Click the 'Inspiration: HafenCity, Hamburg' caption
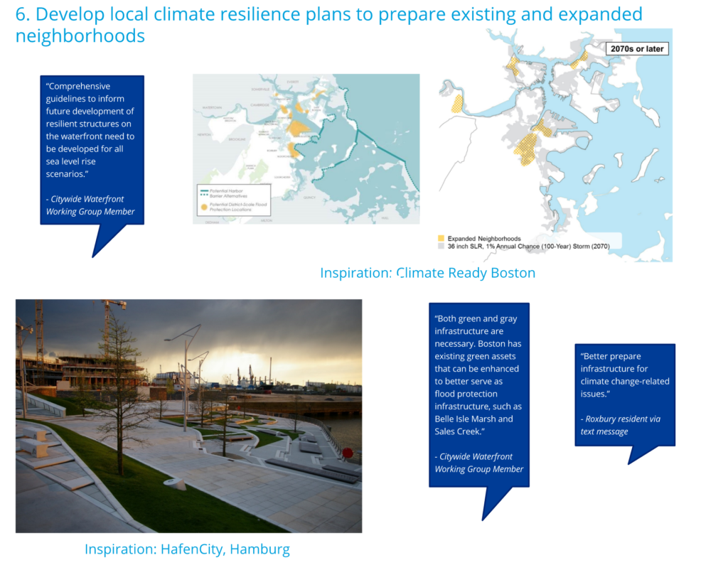 (187, 549)
